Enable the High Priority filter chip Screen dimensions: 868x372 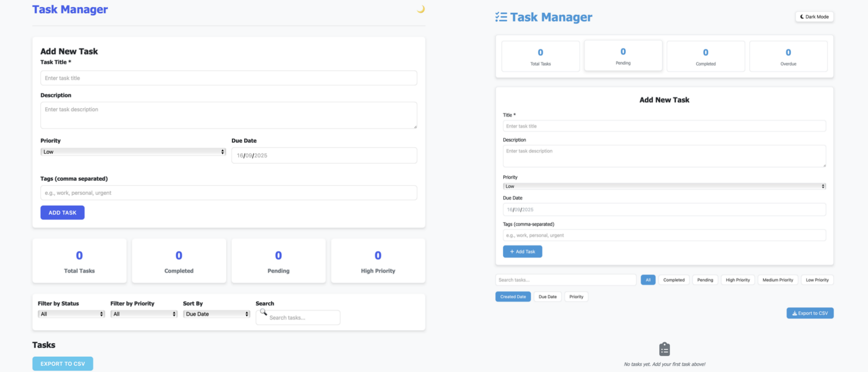(737, 280)
